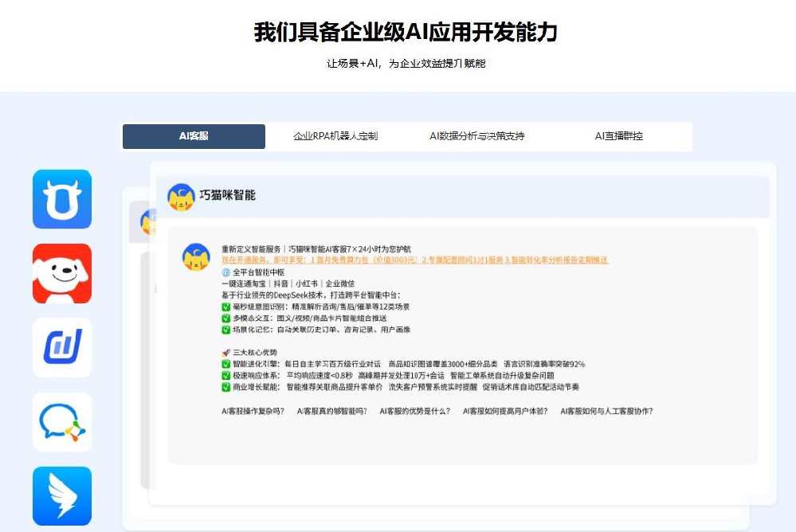Ask the question AI客服操作复杂吗？
The image size is (796, 532).
click(x=253, y=411)
